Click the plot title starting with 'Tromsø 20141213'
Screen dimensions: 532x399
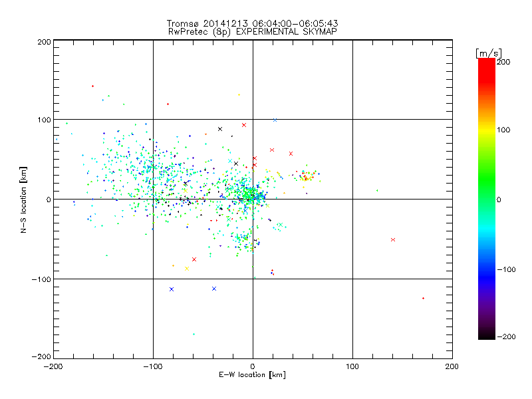pyautogui.click(x=252, y=23)
